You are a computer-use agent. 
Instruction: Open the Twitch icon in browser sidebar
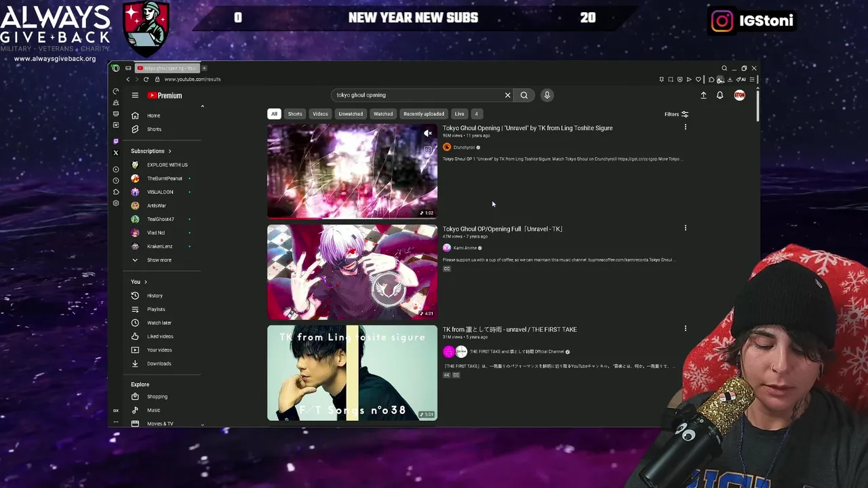point(116,141)
